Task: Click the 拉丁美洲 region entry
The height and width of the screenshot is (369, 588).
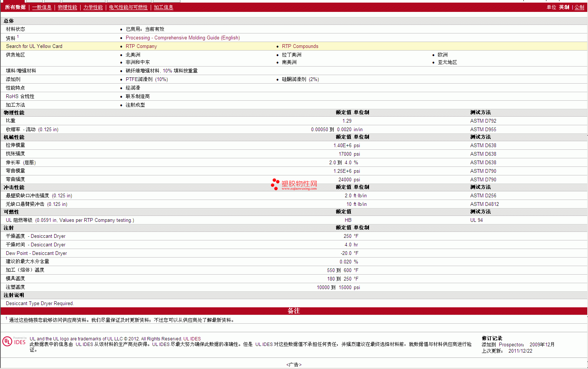Action: coord(291,55)
